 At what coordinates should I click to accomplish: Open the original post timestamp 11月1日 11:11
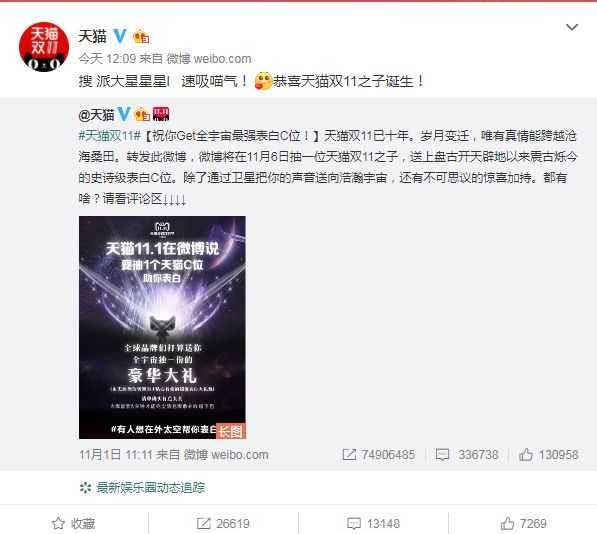click(116, 454)
